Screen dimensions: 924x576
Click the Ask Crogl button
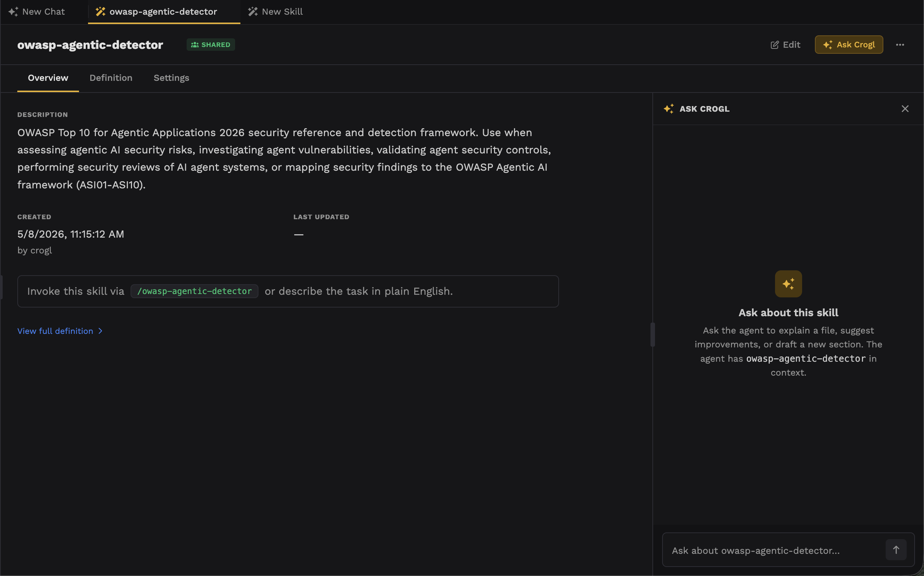(849, 45)
